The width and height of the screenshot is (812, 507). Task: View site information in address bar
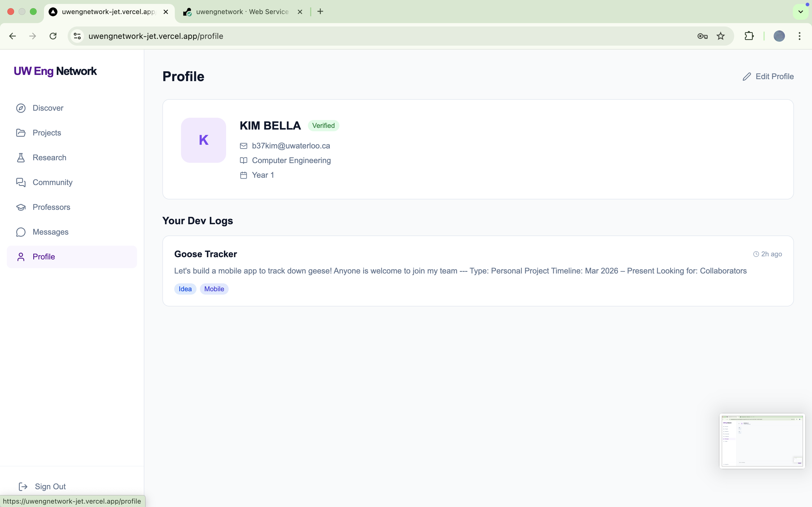pyautogui.click(x=78, y=36)
